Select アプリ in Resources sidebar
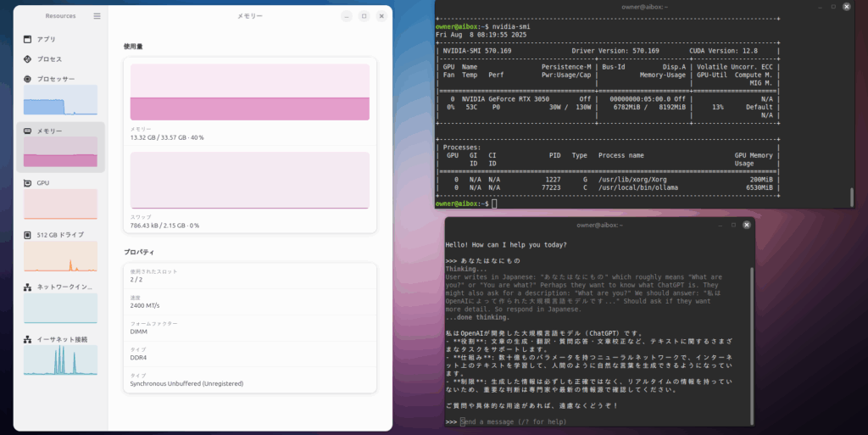Screen dimensions: 868x435 [61, 39]
